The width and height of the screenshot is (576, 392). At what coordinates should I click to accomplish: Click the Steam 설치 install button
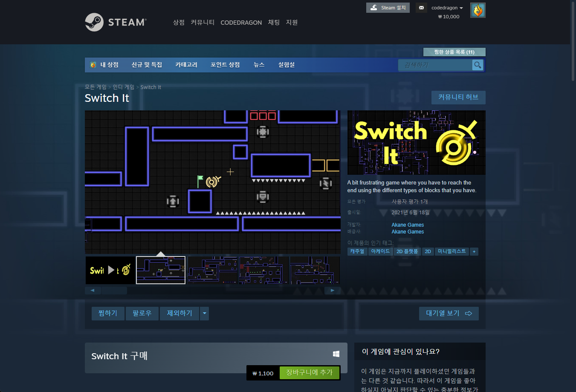(388, 8)
